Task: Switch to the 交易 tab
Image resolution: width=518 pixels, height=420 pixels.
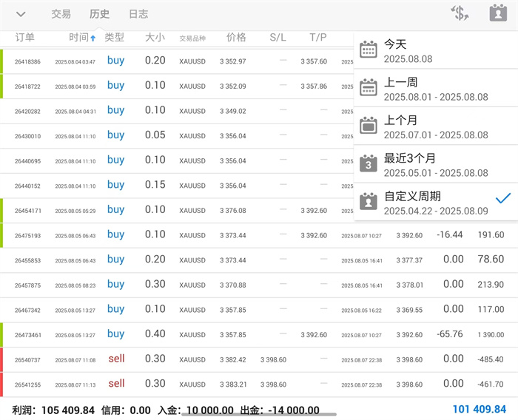Action: click(61, 14)
